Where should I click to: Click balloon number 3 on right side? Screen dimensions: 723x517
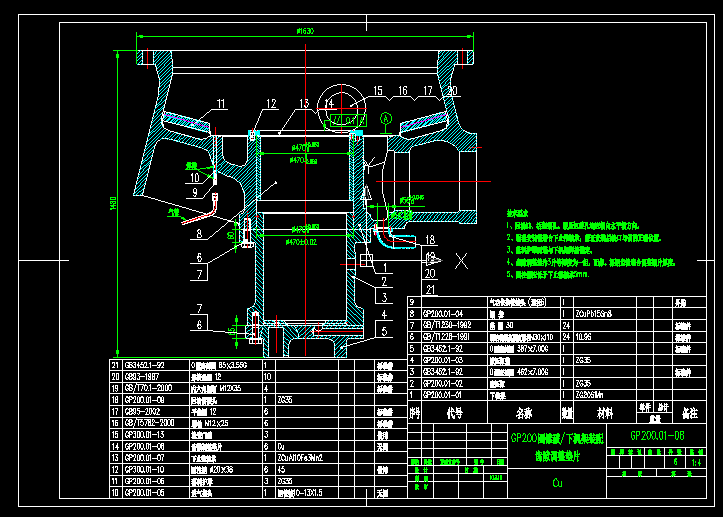[385, 297]
